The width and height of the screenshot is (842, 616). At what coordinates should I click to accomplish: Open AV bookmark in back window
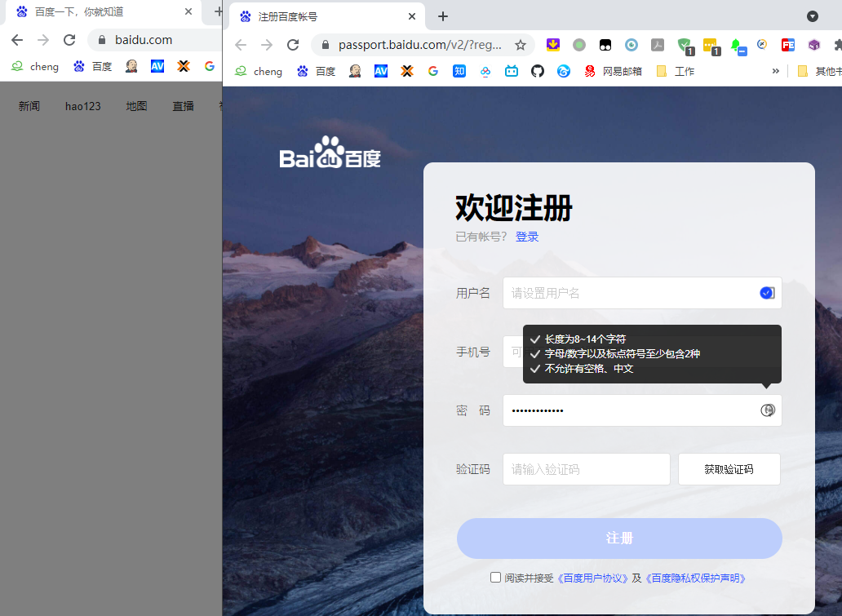click(157, 66)
